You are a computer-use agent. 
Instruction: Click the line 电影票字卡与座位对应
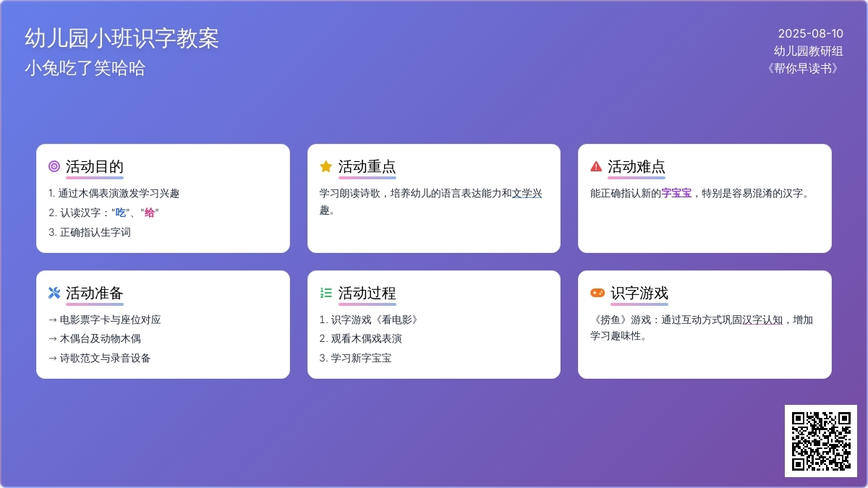pyautogui.click(x=105, y=320)
